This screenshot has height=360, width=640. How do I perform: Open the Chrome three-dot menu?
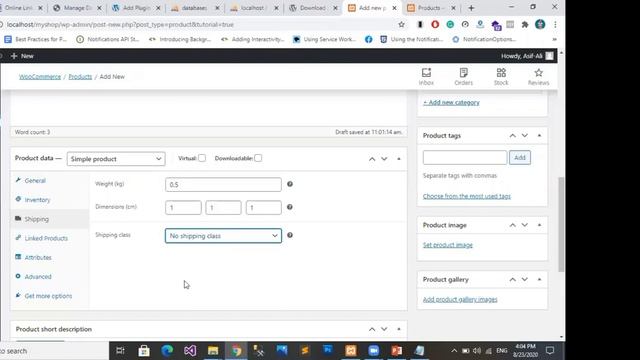click(555, 24)
